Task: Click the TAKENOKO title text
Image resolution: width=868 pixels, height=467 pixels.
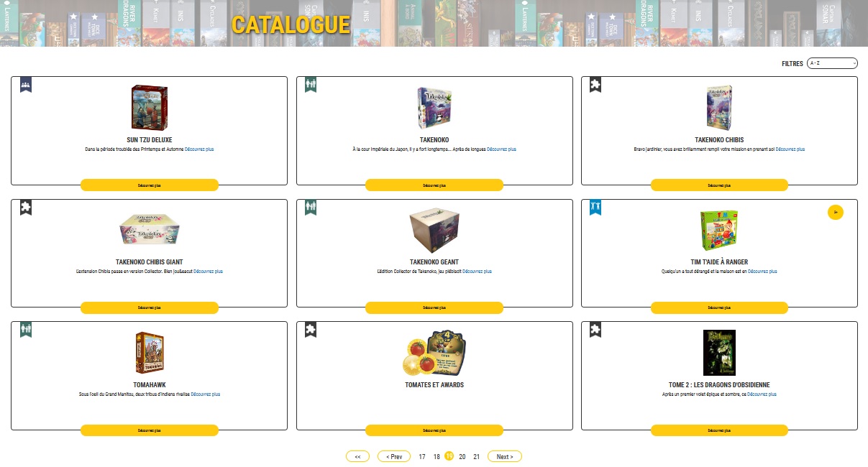Action: 434,140
